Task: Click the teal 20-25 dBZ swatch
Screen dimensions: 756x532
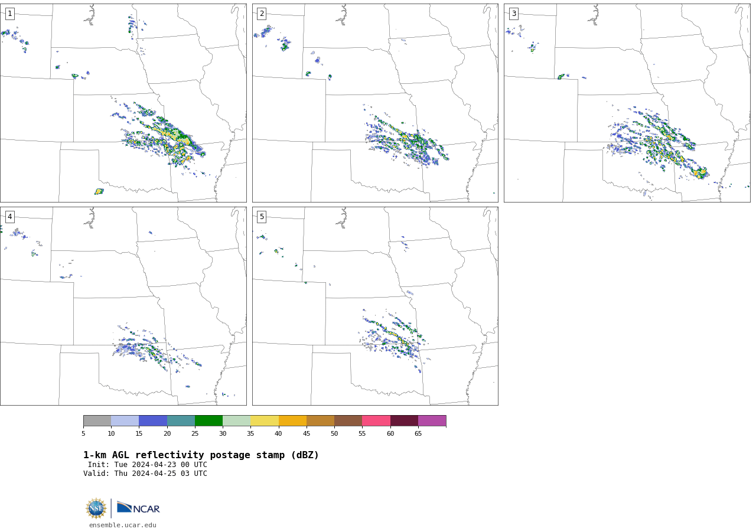Action: point(181,421)
